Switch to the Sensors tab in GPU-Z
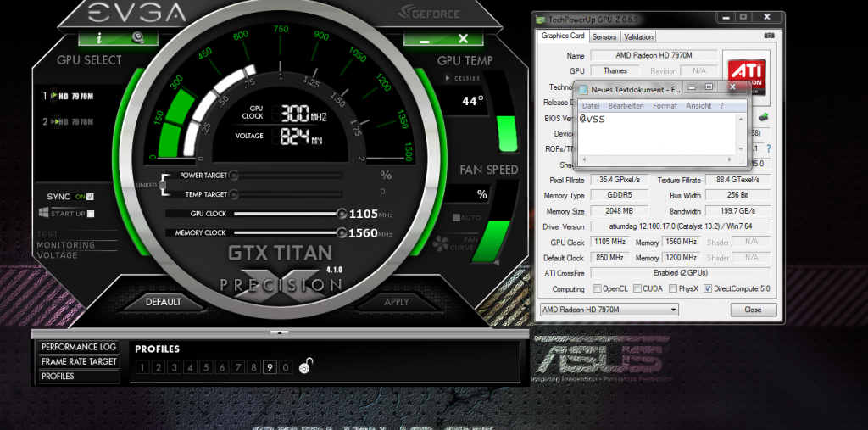This screenshot has height=430, width=868. tap(604, 37)
